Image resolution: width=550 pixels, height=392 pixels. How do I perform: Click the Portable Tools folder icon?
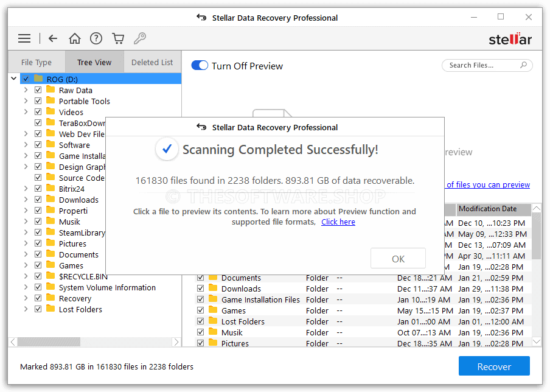tap(51, 100)
